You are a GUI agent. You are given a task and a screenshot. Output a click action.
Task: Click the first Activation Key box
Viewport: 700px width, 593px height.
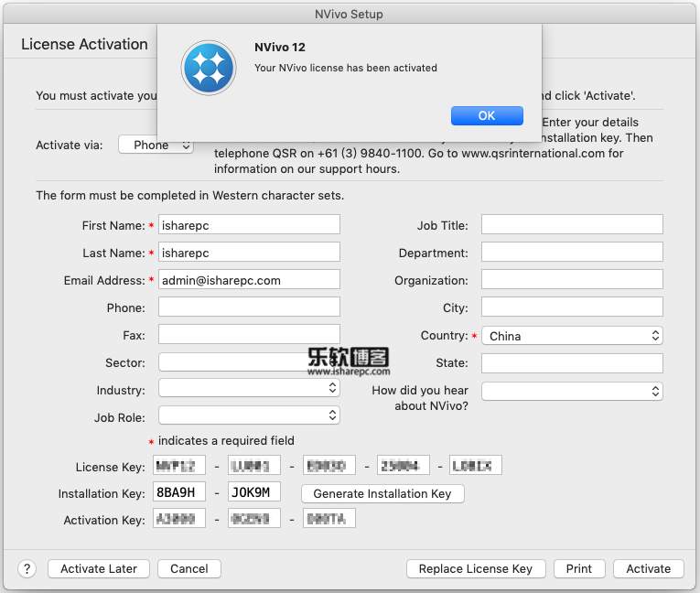pyautogui.click(x=179, y=519)
